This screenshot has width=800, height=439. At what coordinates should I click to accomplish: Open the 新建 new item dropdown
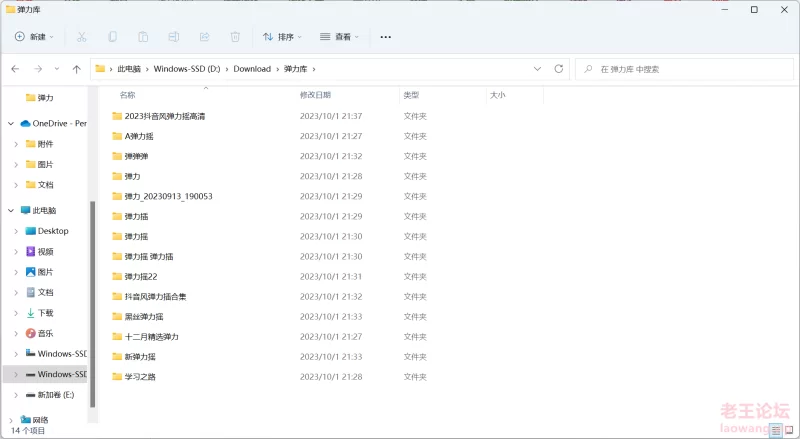pyautogui.click(x=34, y=37)
